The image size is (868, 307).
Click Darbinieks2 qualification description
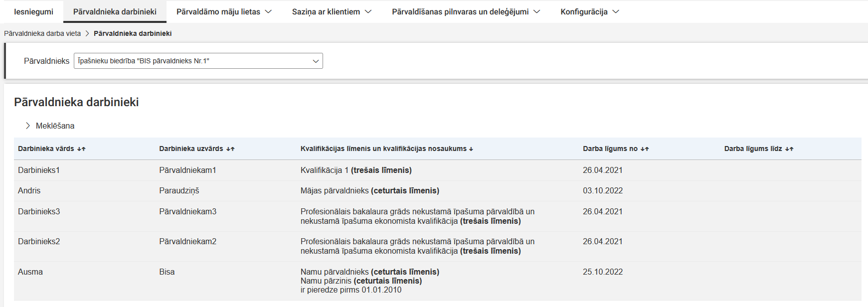tap(417, 246)
